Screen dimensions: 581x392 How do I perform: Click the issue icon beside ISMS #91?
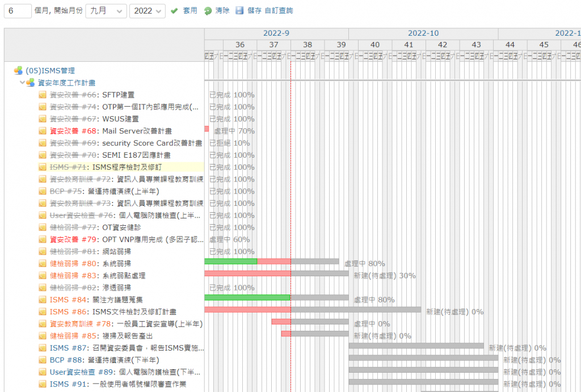pyautogui.click(x=43, y=384)
